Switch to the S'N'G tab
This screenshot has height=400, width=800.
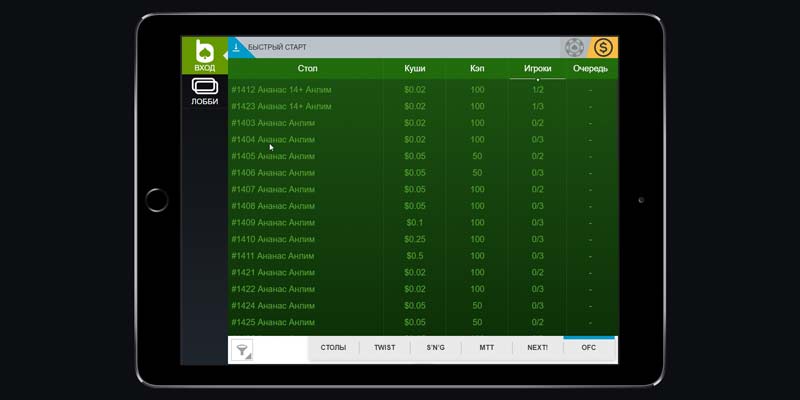(436, 347)
